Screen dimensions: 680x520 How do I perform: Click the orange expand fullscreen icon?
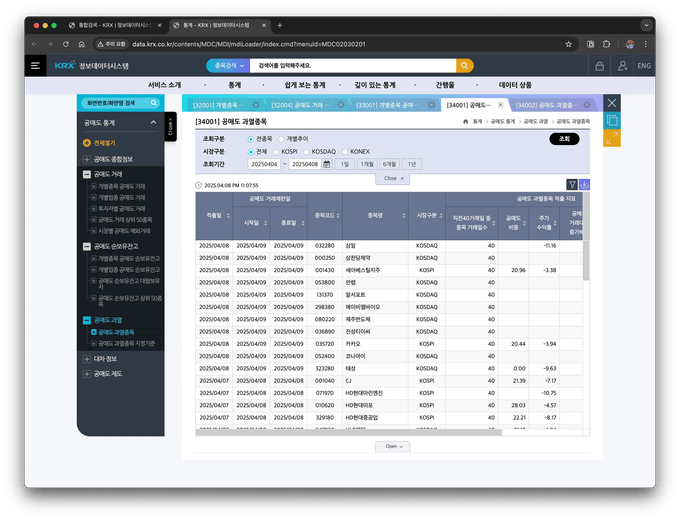[x=611, y=138]
